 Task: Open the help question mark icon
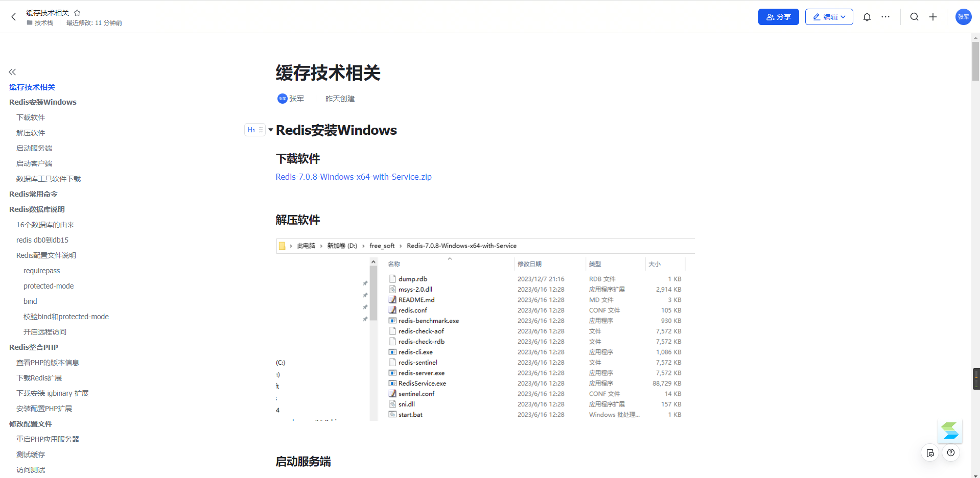(950, 452)
